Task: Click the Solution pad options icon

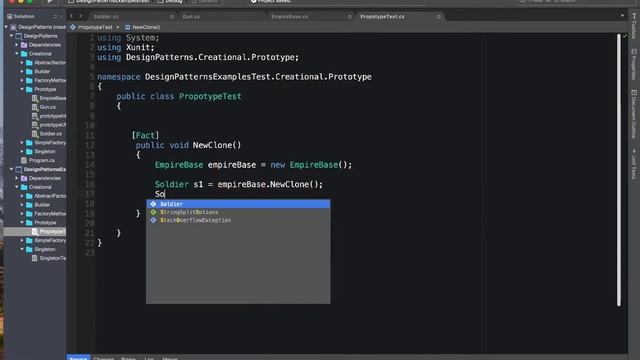Action: [x=55, y=17]
